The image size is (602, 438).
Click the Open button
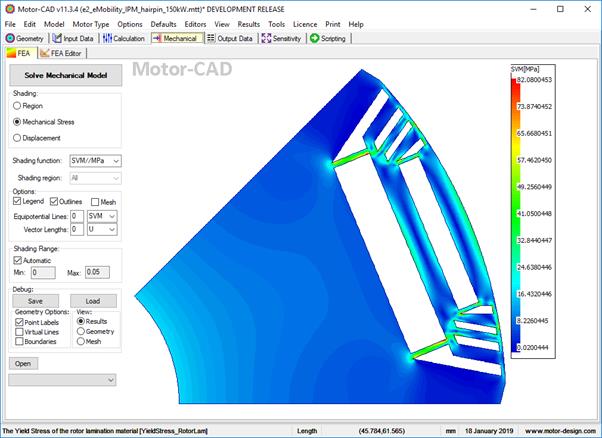coord(23,364)
